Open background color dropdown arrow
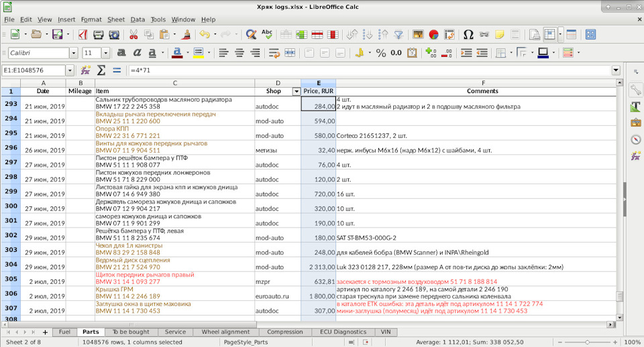The image size is (644, 347). [209, 53]
